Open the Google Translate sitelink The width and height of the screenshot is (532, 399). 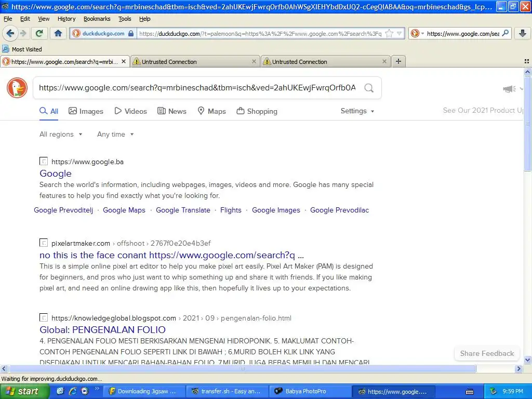pos(183,210)
